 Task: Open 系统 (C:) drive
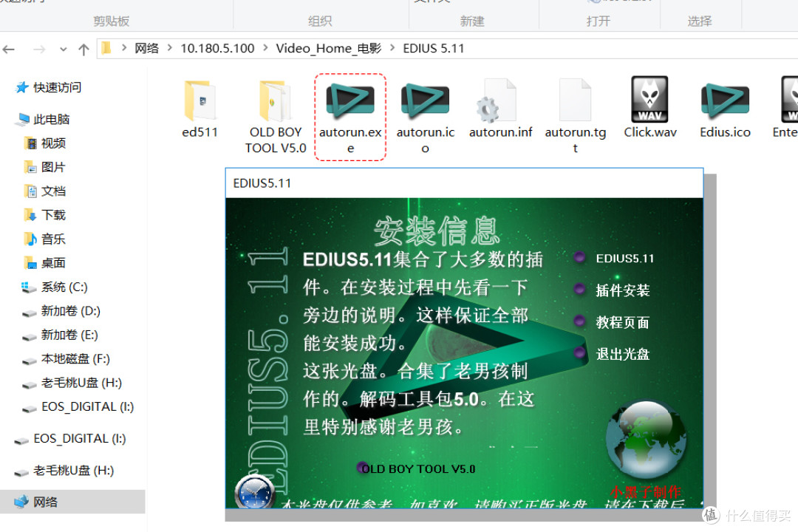point(55,287)
